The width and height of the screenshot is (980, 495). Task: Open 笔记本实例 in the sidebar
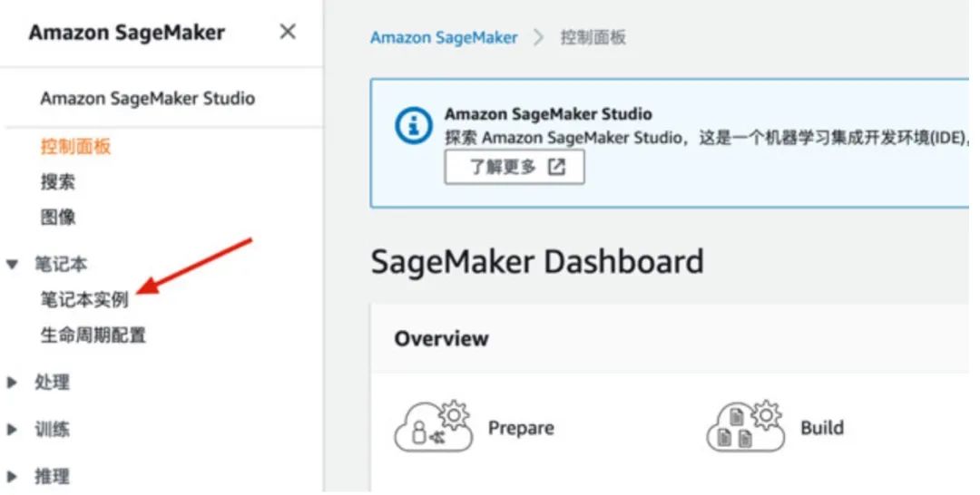[x=84, y=299]
